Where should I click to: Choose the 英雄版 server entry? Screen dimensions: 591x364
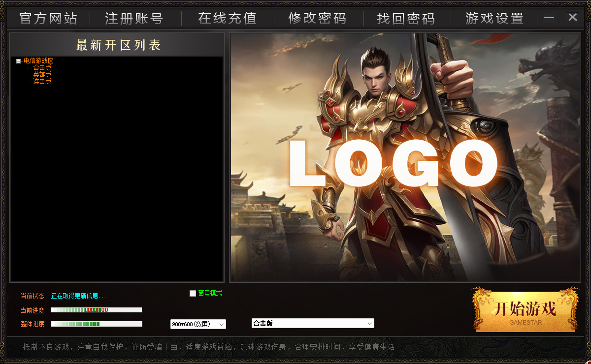[x=42, y=75]
